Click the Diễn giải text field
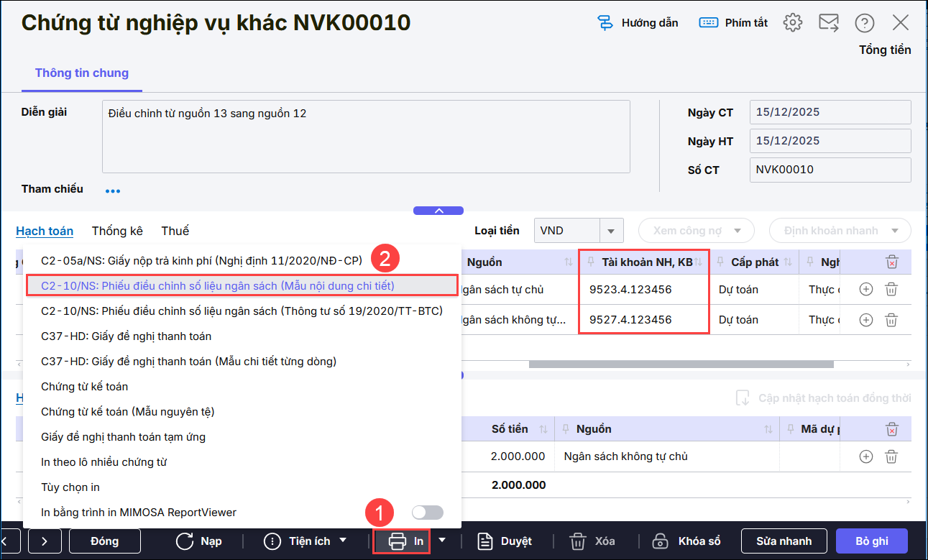This screenshot has height=560, width=928. point(365,137)
